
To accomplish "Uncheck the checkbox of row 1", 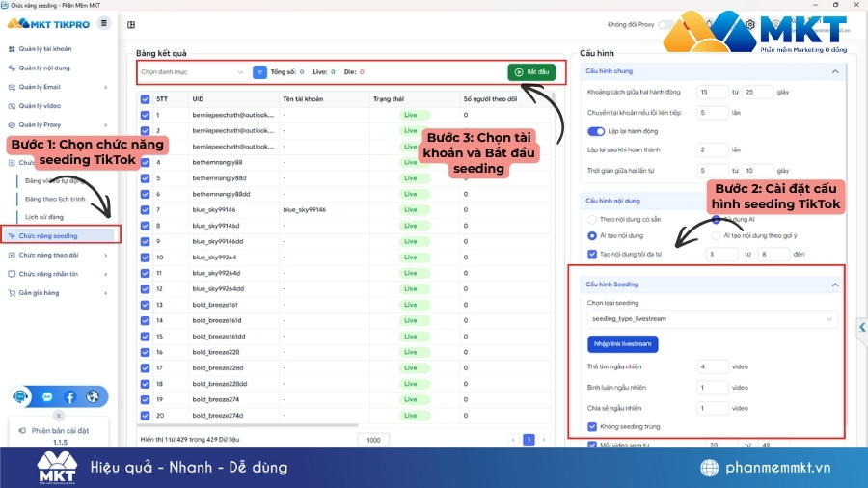I will (145, 115).
